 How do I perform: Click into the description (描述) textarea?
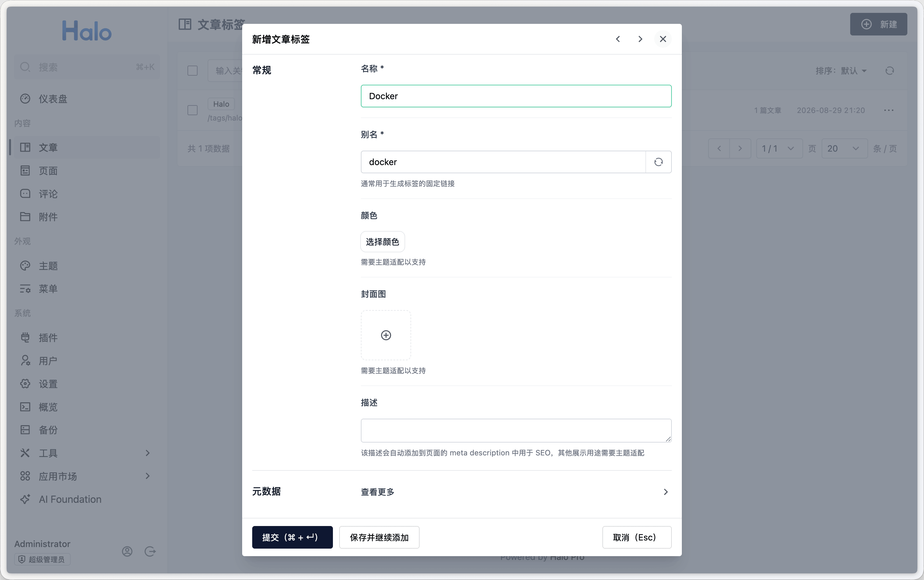point(516,431)
